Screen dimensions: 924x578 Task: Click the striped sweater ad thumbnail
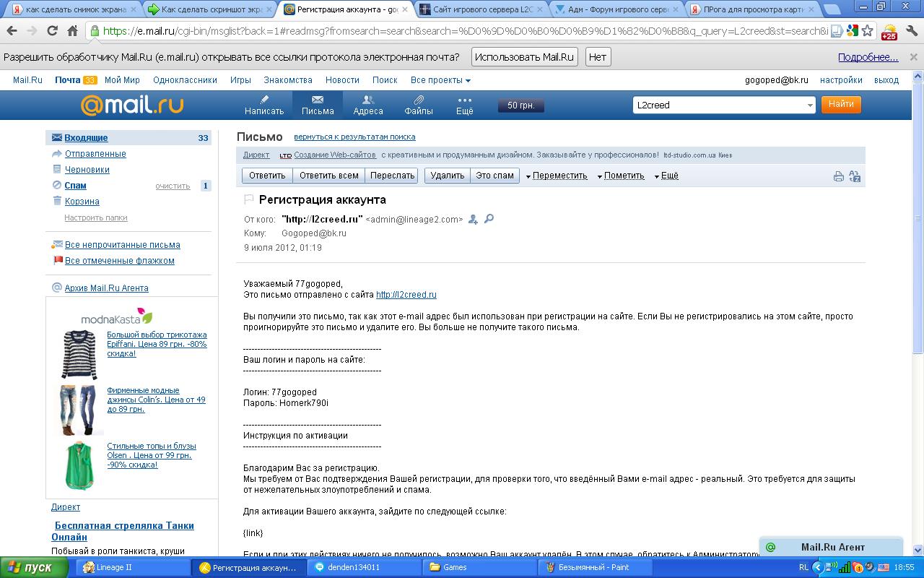tap(79, 354)
